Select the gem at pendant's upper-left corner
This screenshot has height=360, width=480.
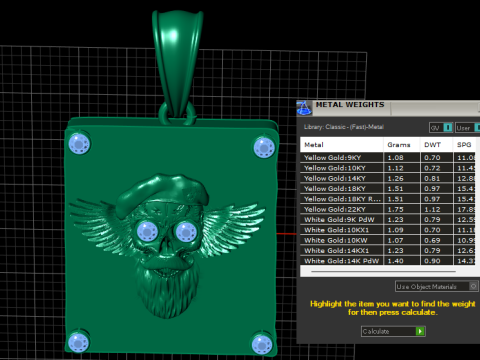79,144
